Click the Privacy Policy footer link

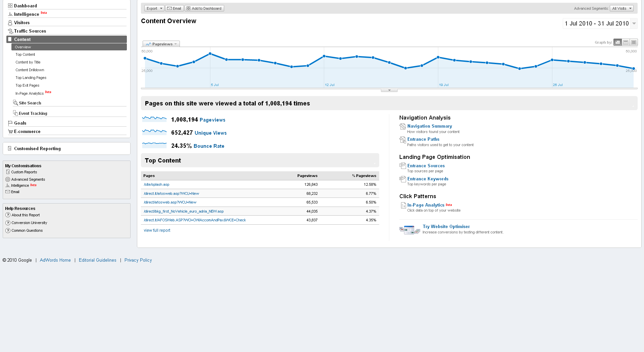(138, 260)
